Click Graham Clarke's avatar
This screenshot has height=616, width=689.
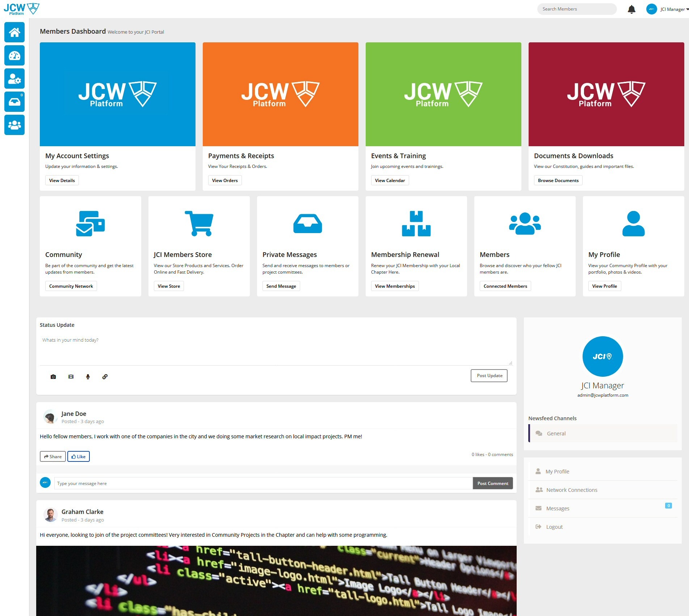50,515
